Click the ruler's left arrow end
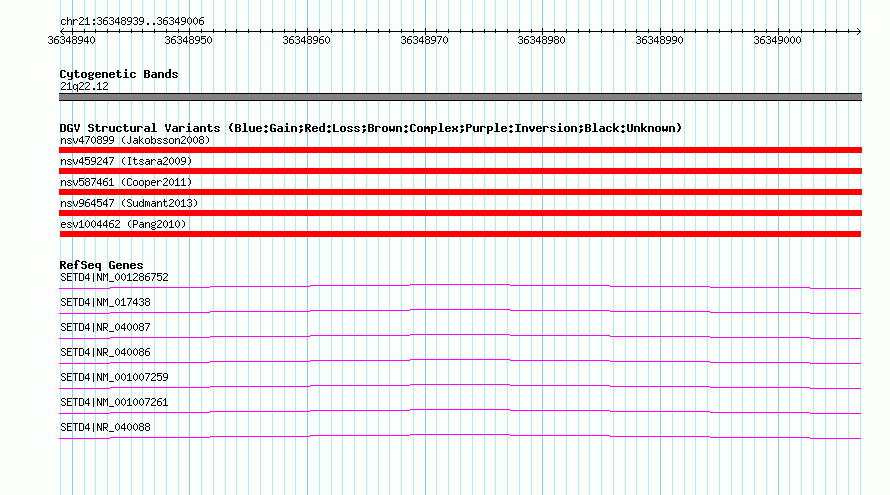Viewport: 890px width, 495px height. point(62,31)
